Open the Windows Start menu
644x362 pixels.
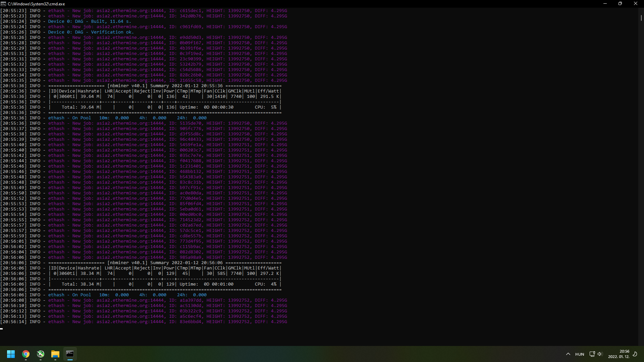pos(11,354)
